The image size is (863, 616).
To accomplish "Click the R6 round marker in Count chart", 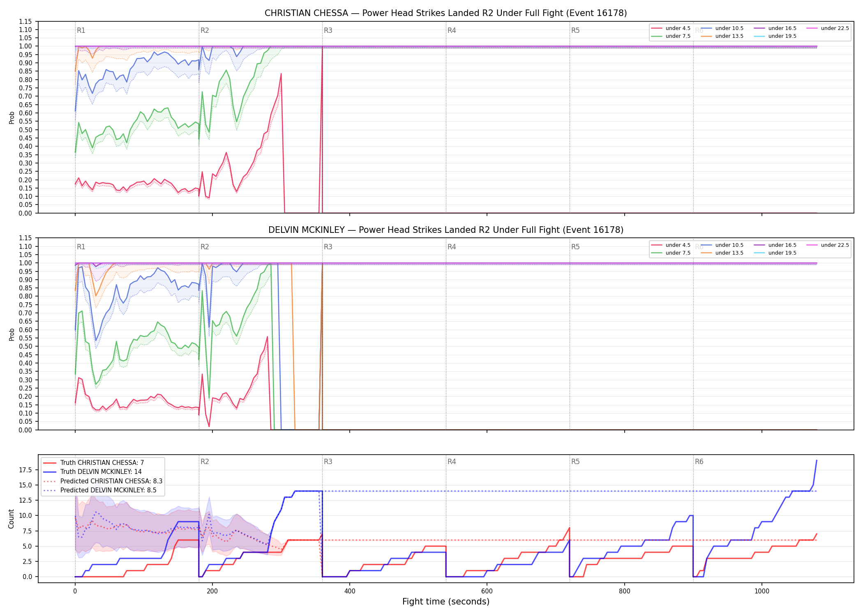I will click(x=699, y=462).
